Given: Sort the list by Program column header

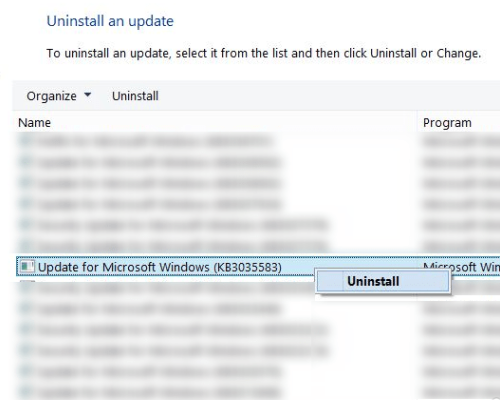Looking at the screenshot, I should coord(447,123).
